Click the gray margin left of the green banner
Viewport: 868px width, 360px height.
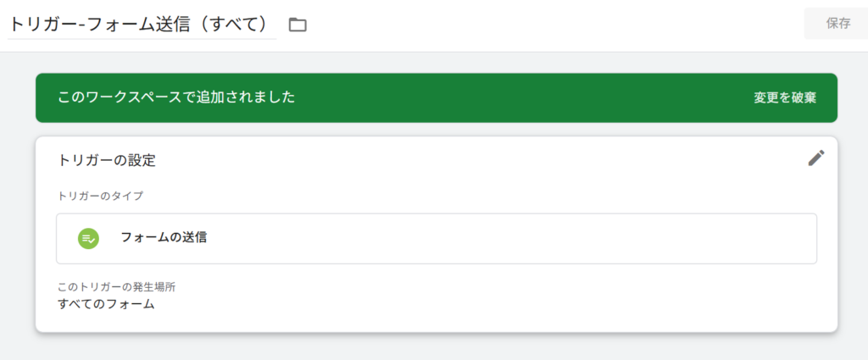coord(17,97)
